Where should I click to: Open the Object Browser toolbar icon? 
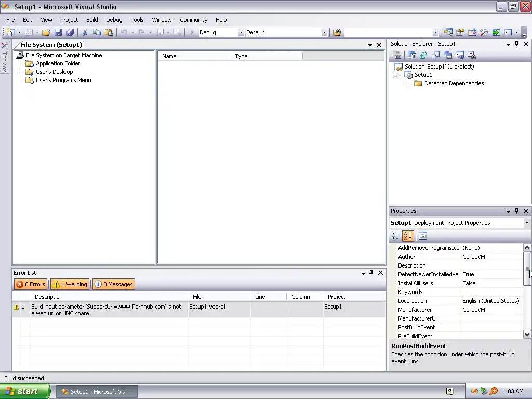pos(472,32)
